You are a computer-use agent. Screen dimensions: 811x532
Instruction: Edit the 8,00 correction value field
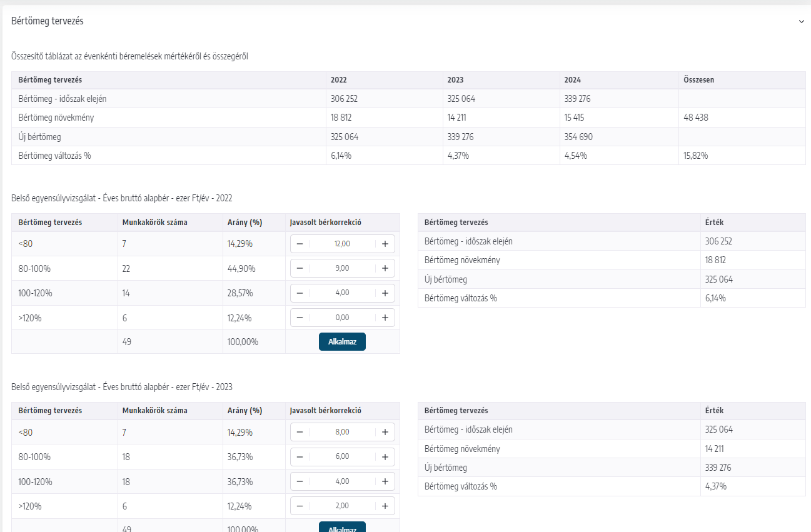(x=342, y=432)
